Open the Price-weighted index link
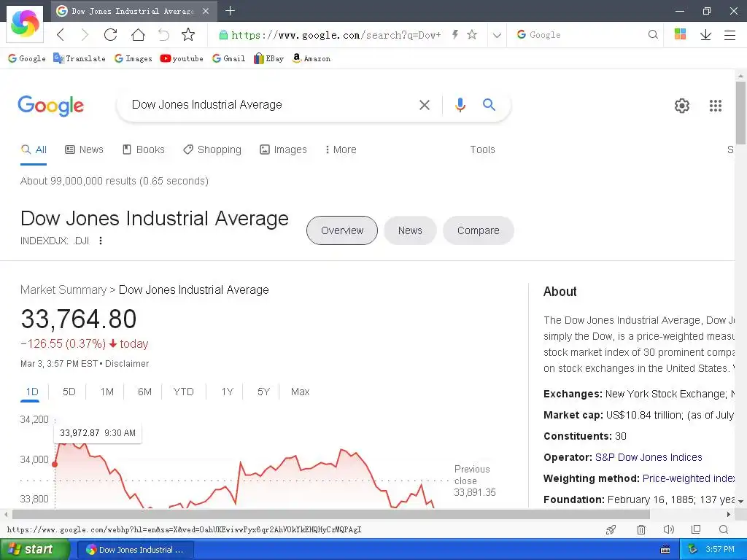Viewport: 747px width, 560px height. point(689,478)
